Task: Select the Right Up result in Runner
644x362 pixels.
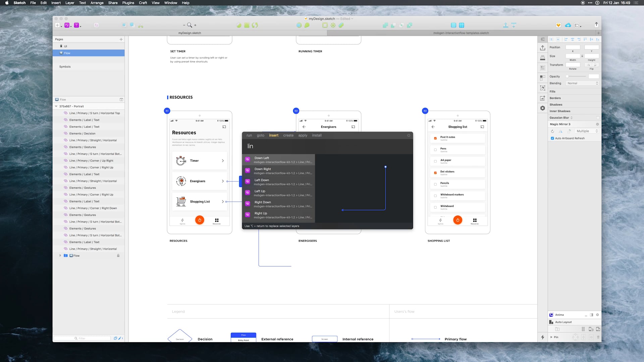Action: click(x=279, y=215)
